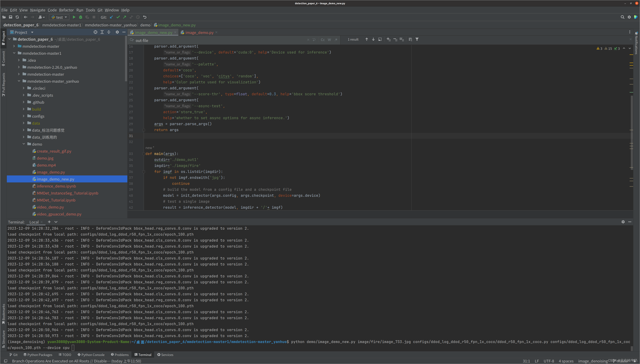Toggle Structure tool window sidebar button
The image size is (640, 364).
pos(4,339)
